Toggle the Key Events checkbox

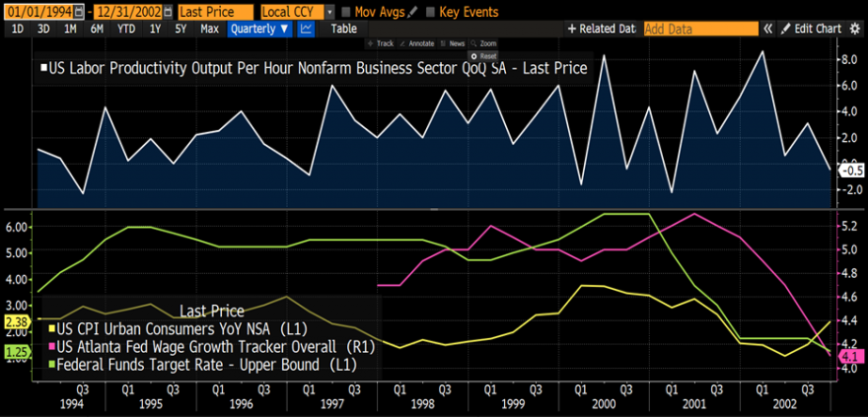(429, 12)
